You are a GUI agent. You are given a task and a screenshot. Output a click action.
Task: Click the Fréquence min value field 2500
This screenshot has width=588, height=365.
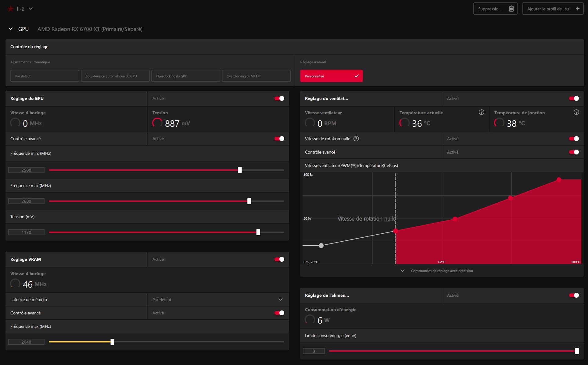pos(26,170)
